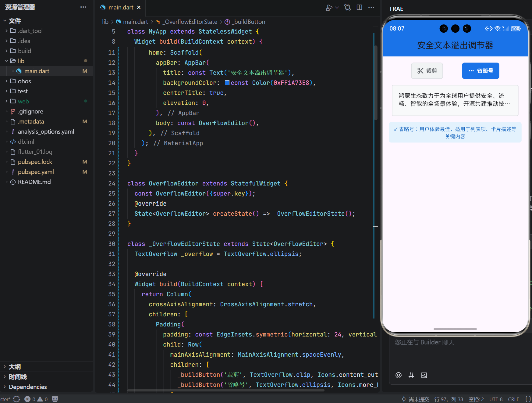This screenshot has width=532, height=403.
Task: Open pubspec.yaml in the file tree
Action: tap(46, 172)
